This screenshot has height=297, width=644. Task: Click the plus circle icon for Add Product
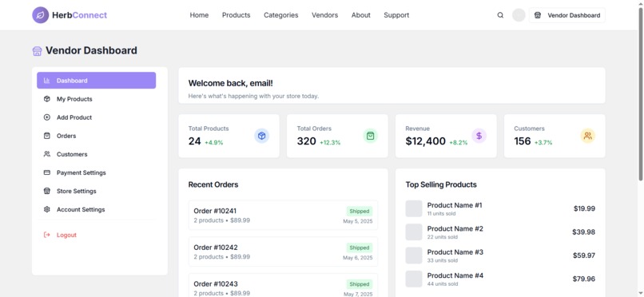coord(47,117)
